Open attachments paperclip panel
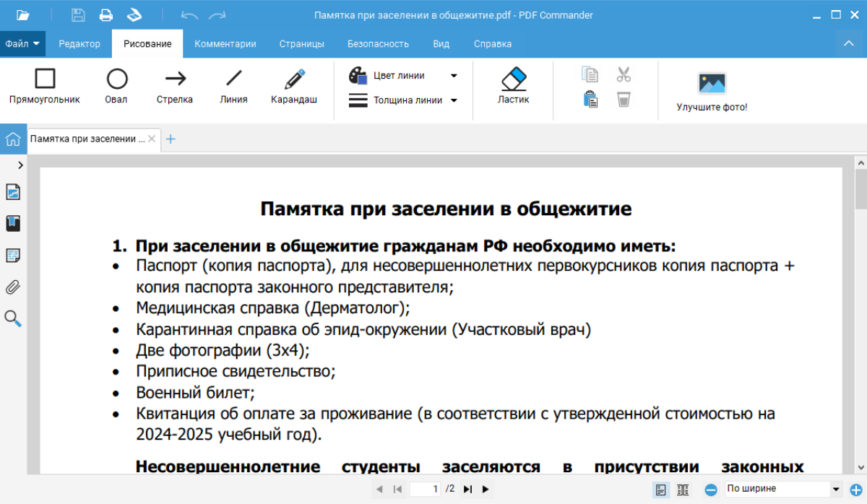The width and height of the screenshot is (867, 504). pos(13,287)
